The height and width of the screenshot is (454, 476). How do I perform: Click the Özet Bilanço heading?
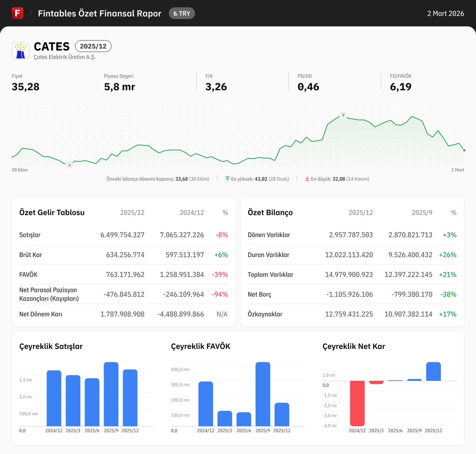(x=270, y=213)
